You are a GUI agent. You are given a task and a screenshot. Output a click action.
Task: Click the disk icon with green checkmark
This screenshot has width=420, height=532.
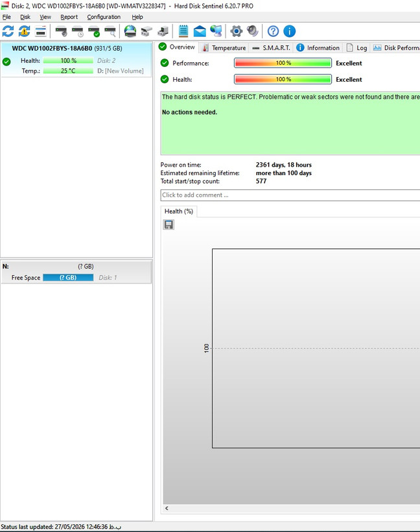coord(93,31)
